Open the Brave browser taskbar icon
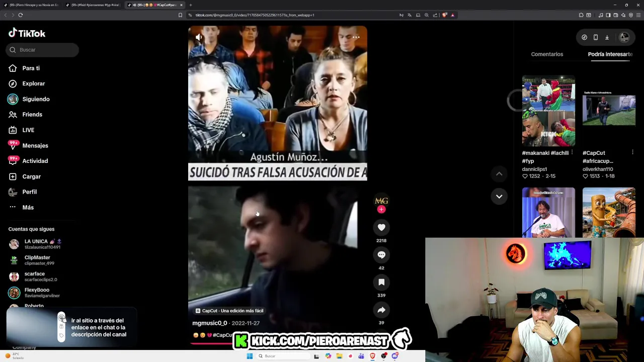 (372, 356)
